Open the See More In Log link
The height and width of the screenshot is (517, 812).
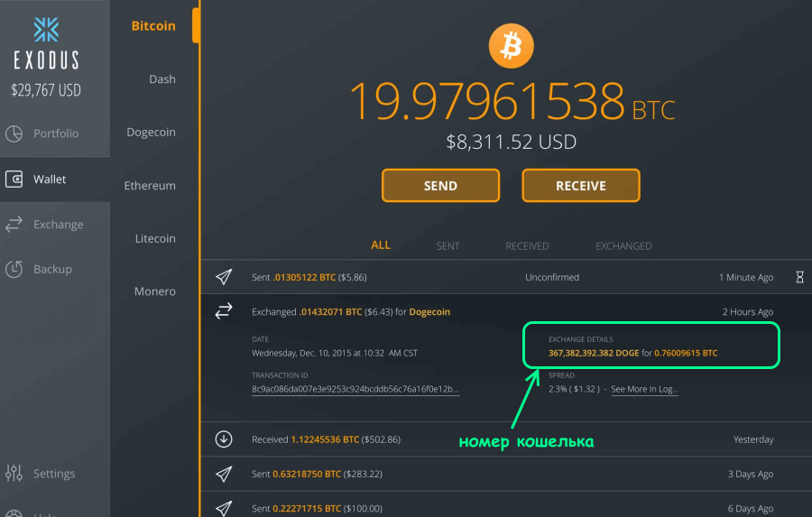pyautogui.click(x=644, y=390)
